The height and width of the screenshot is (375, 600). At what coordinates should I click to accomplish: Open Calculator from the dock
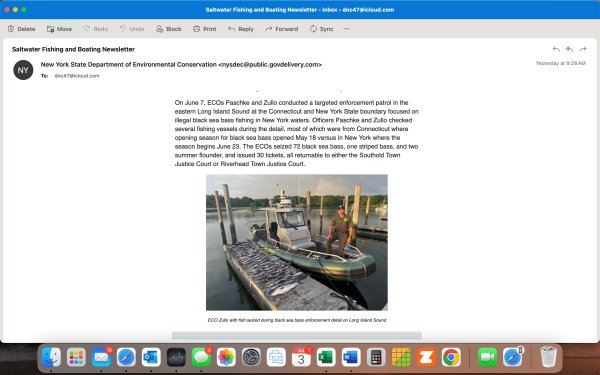[376, 357]
